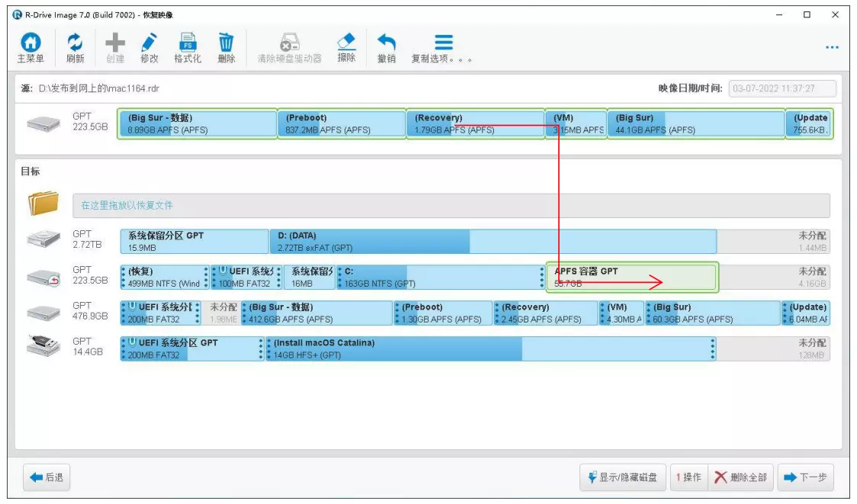Open the ellipsis more options menu
The width and height of the screenshot is (857, 504).
click(x=832, y=47)
